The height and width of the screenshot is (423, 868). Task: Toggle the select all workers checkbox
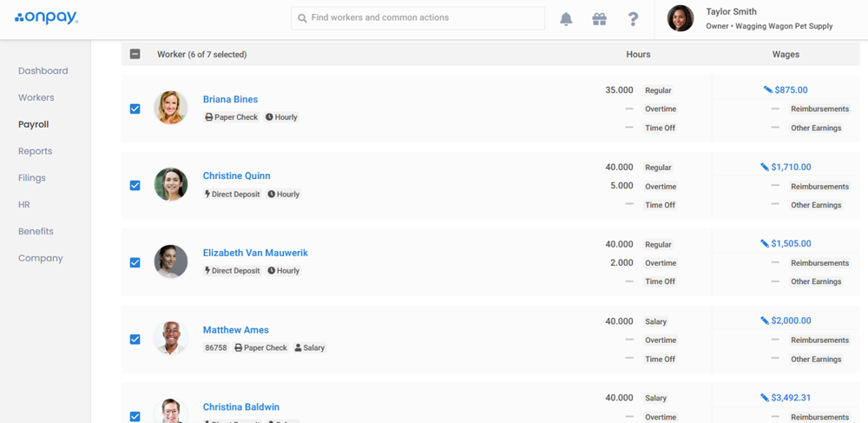point(135,54)
